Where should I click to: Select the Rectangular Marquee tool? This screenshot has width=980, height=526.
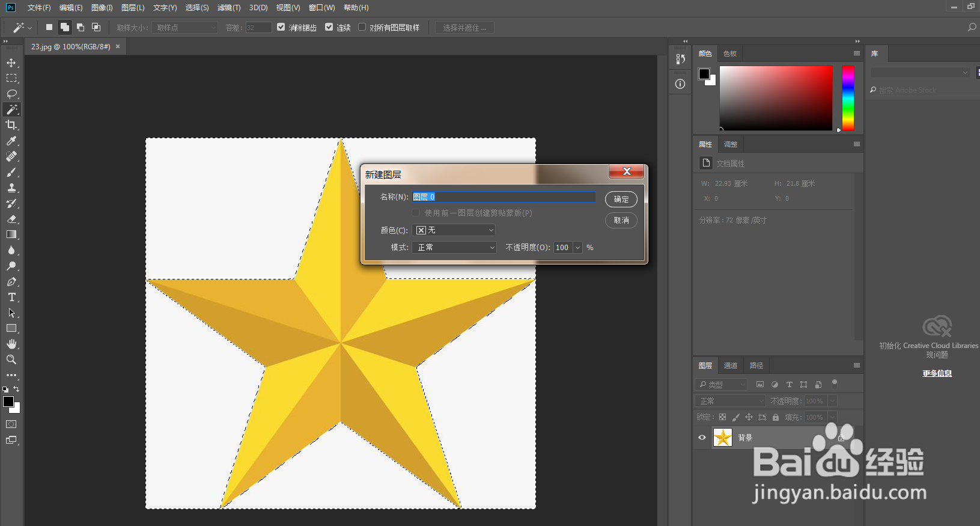click(11, 78)
